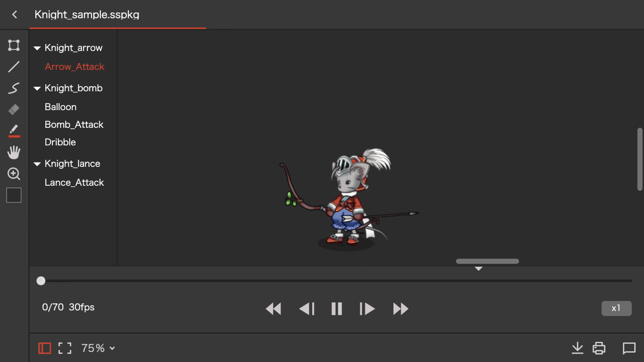Enable fullscreen view mode
The image size is (644, 362).
65,348
